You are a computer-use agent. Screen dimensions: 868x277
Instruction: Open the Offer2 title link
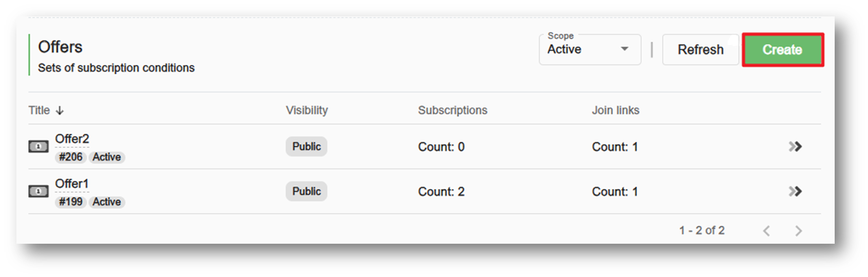[72, 139]
